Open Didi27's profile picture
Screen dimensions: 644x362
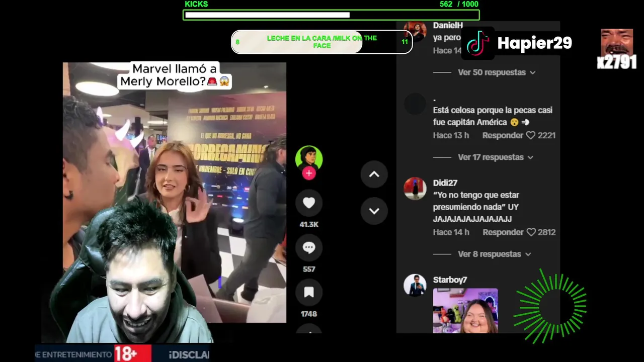[x=415, y=189]
